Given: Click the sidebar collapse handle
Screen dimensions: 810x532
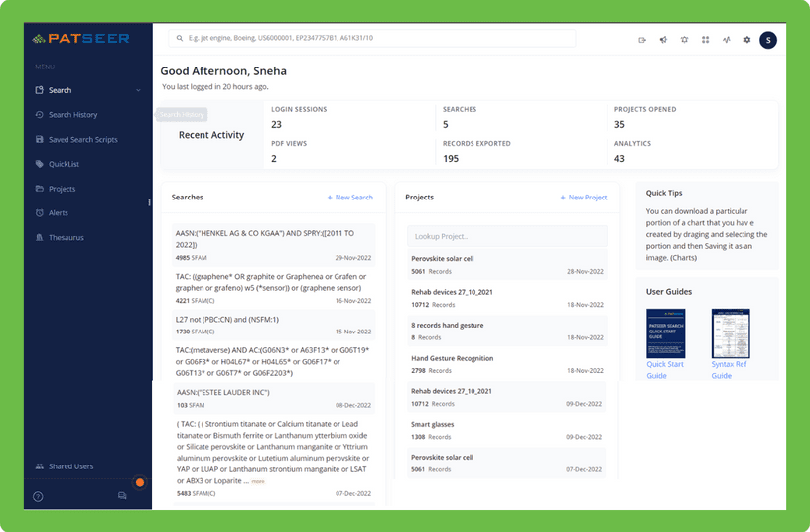Looking at the screenshot, I should (x=149, y=202).
